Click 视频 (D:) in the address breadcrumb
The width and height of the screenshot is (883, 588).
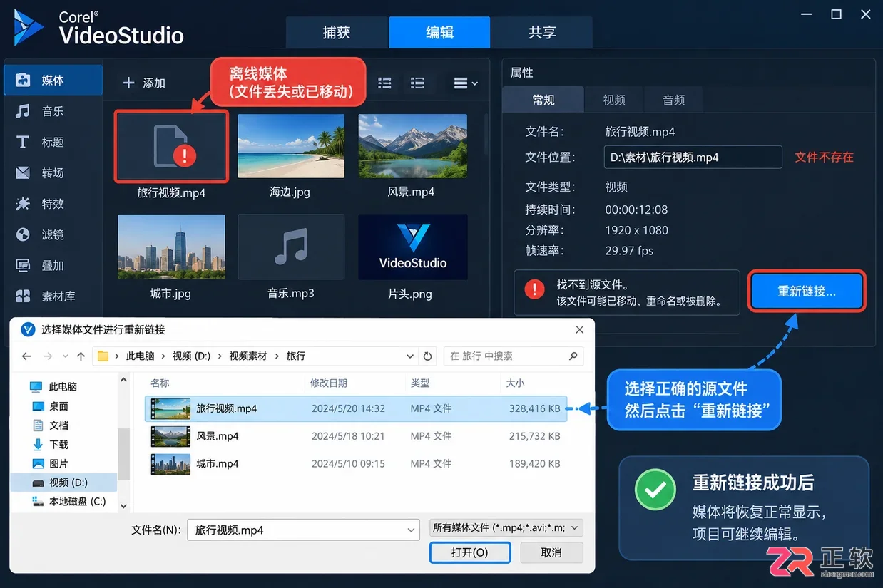[x=191, y=356]
